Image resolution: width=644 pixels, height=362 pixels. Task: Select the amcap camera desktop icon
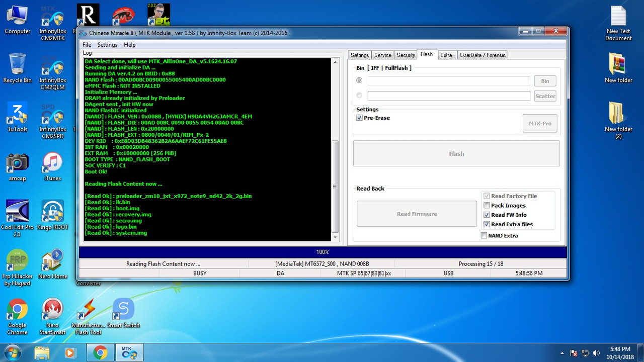(x=17, y=166)
